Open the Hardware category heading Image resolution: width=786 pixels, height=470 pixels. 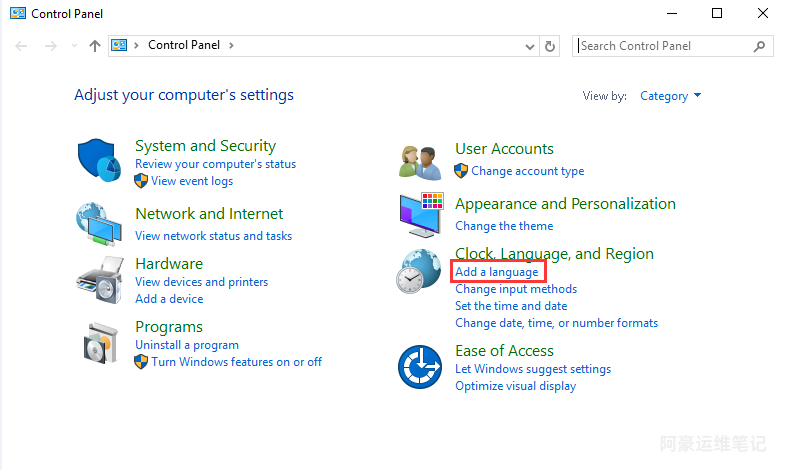(169, 264)
